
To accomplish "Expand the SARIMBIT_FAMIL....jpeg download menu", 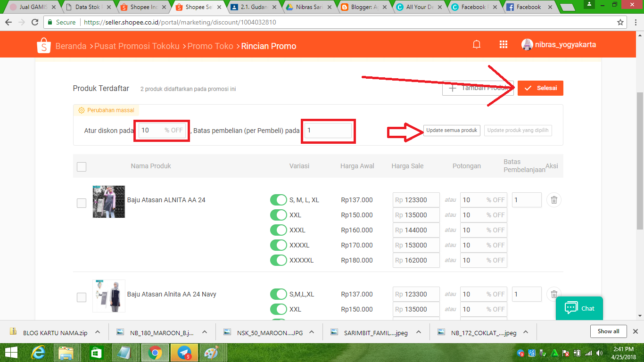I will (x=418, y=331).
